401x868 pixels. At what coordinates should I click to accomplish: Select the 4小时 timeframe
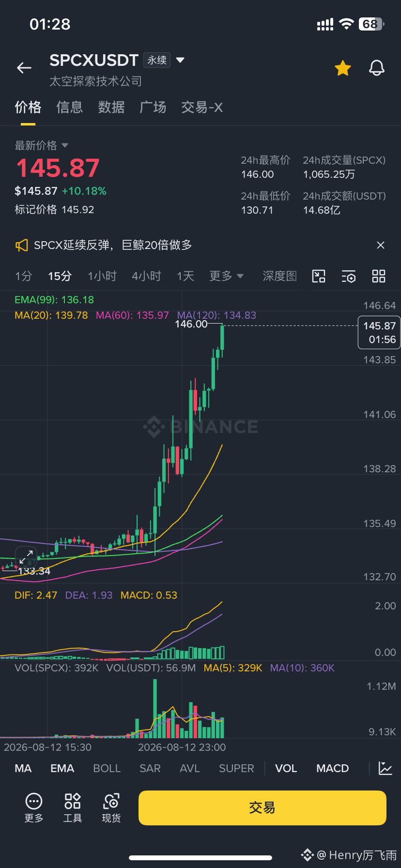click(147, 276)
